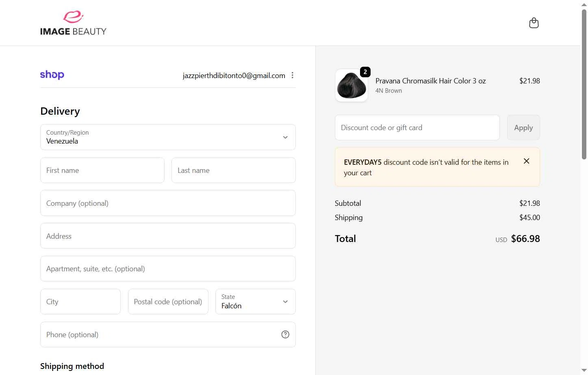This screenshot has width=588, height=375.
Task: Click the shipping cost $45.00
Action: coord(529,217)
